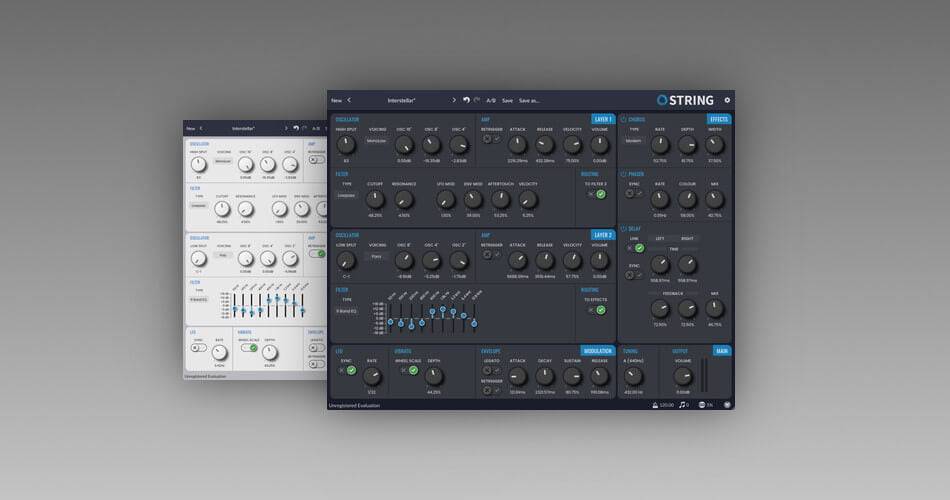
Task: Click the Unregistered Evaluation text in the dark window
Action: pyautogui.click(x=354, y=405)
